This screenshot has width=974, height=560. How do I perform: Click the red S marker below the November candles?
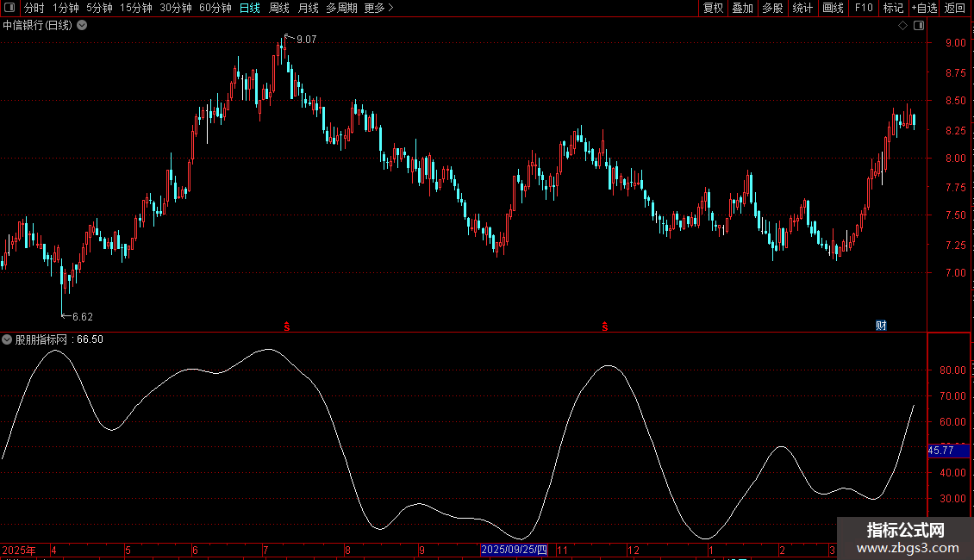605,327
